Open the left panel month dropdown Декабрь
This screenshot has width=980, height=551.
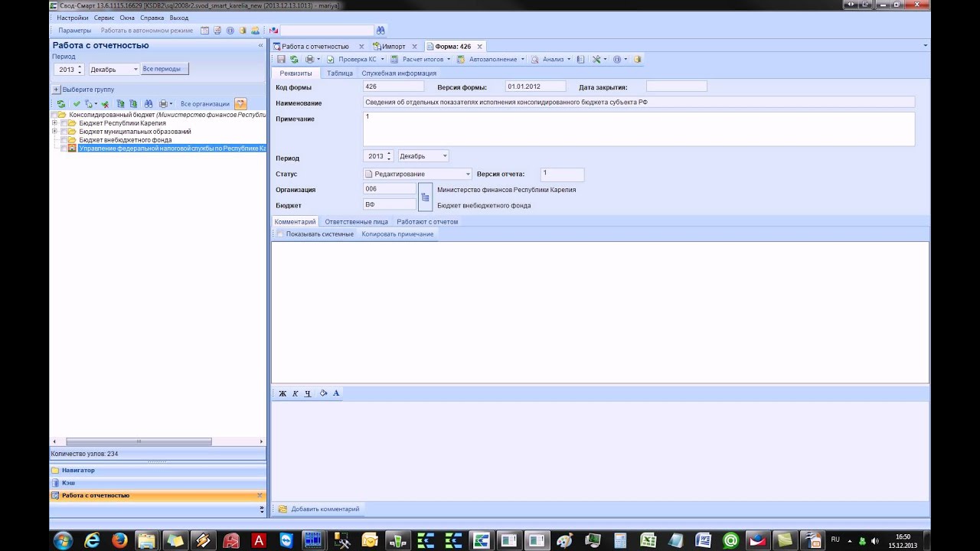(136, 70)
